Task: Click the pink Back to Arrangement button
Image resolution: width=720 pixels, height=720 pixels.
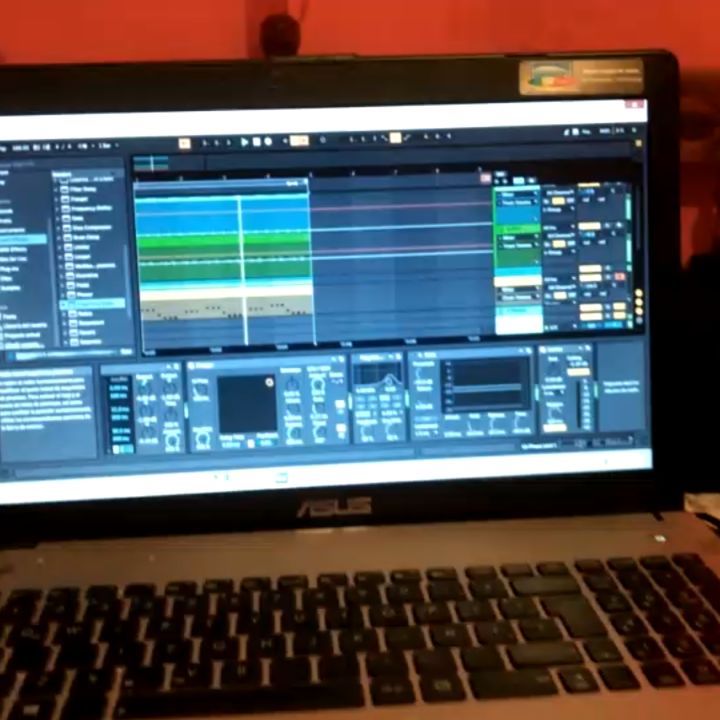Action: (x=485, y=178)
